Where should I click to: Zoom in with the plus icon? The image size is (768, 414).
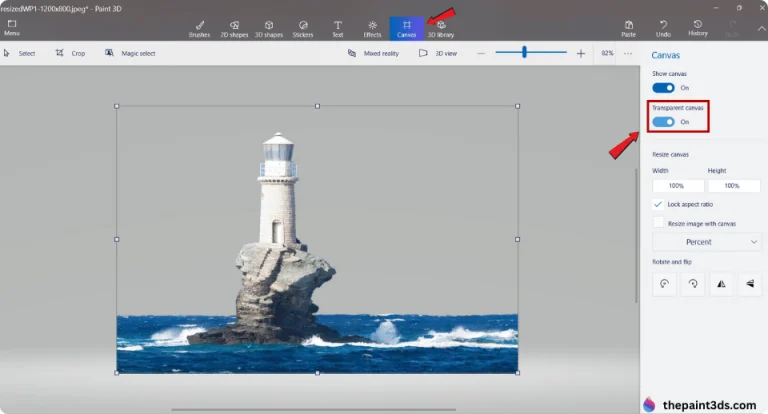click(x=581, y=53)
